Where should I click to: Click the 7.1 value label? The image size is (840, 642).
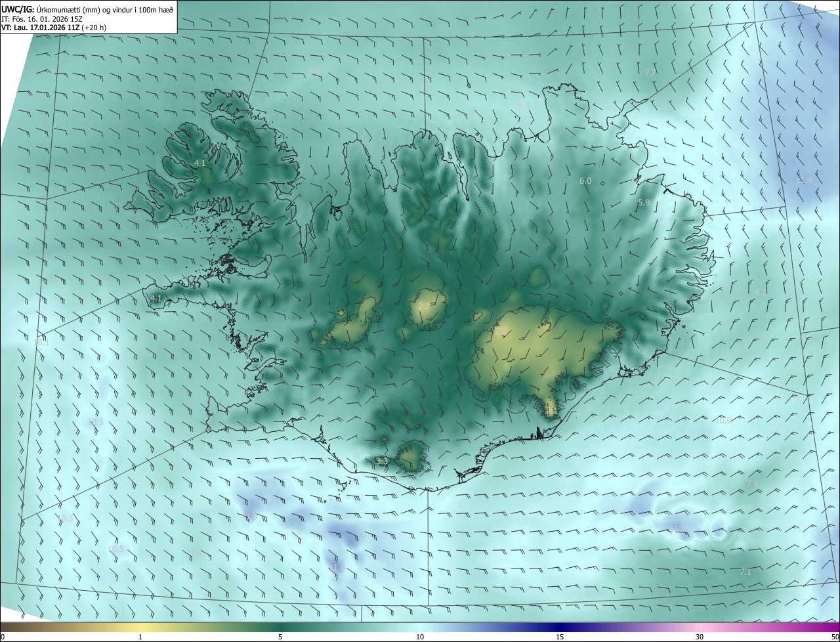pyautogui.click(x=745, y=572)
